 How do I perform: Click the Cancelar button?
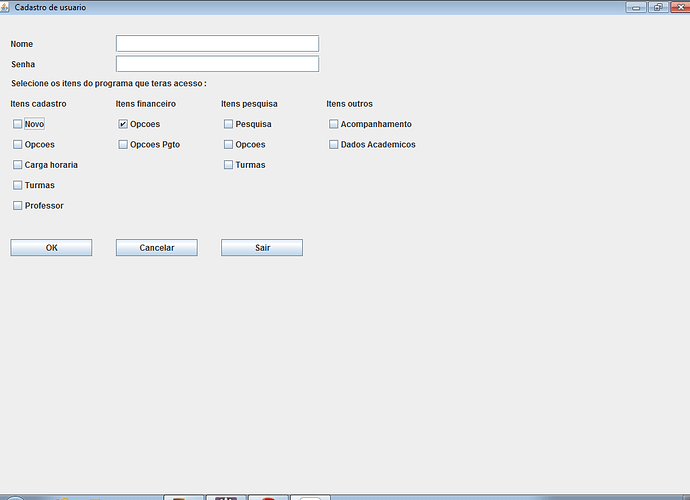(157, 247)
